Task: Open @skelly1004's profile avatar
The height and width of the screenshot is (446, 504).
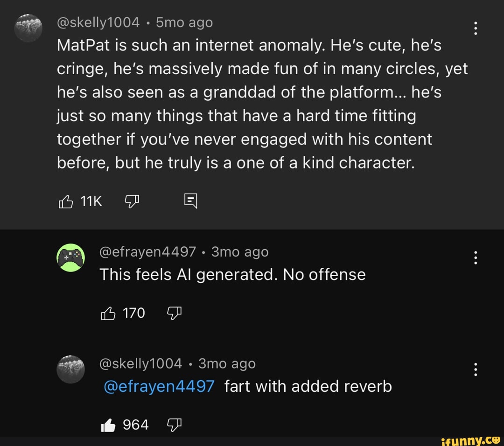Action: coord(28,28)
